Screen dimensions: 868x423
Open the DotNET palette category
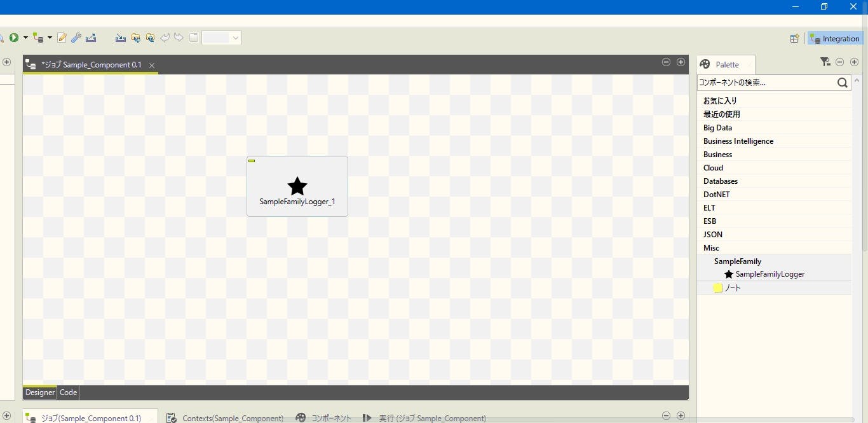(x=774, y=194)
